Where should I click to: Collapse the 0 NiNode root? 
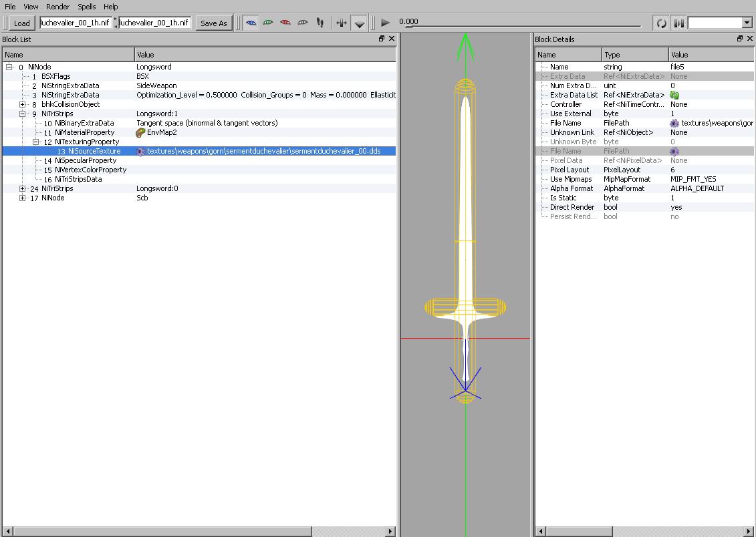tap(9, 67)
